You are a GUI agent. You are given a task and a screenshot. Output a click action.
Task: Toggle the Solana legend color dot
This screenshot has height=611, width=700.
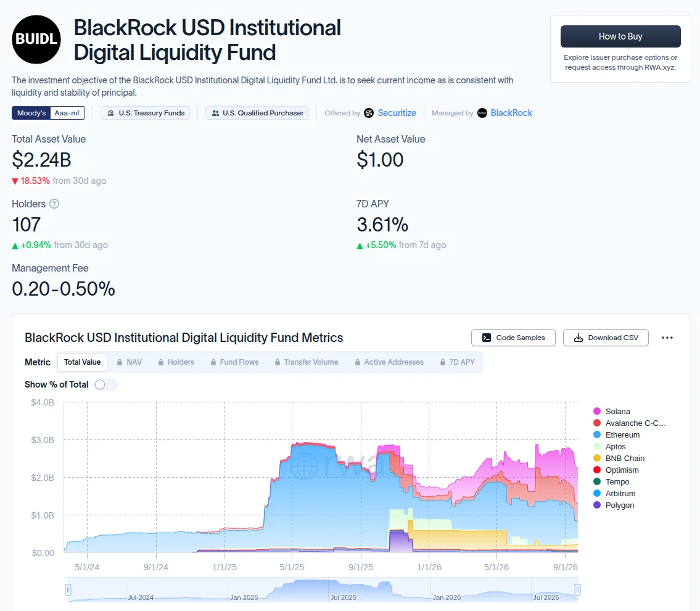pyautogui.click(x=597, y=412)
